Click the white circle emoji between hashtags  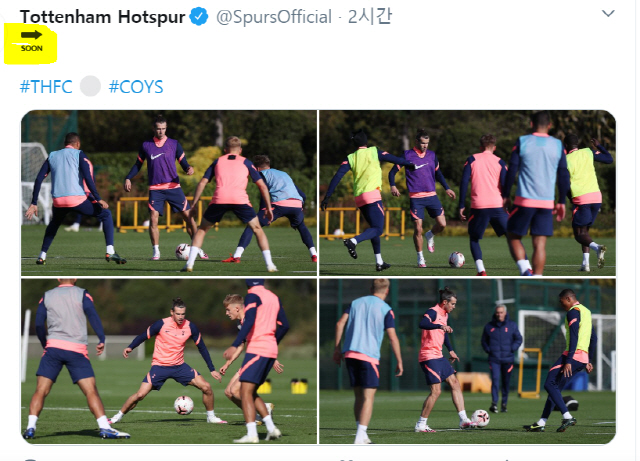tap(90, 86)
